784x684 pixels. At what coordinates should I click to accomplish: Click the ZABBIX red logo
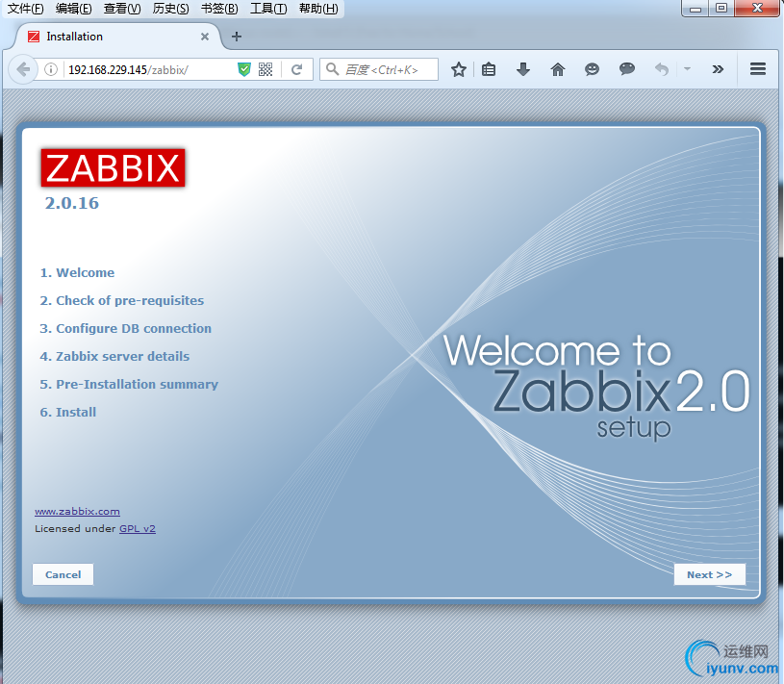point(113,167)
